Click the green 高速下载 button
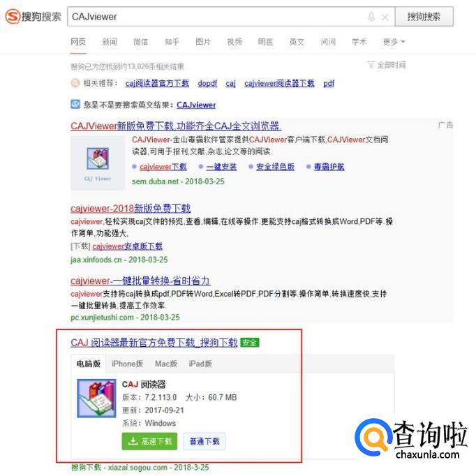This screenshot has width=476, height=476. click(149, 441)
